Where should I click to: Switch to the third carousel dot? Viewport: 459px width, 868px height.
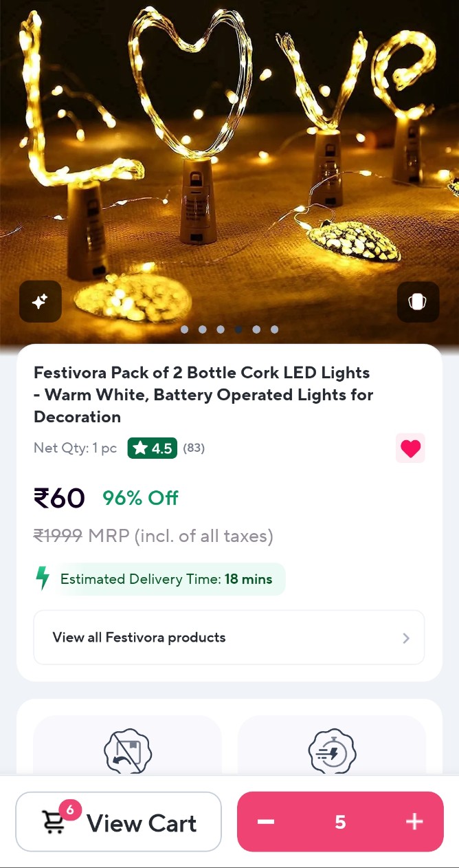click(221, 329)
